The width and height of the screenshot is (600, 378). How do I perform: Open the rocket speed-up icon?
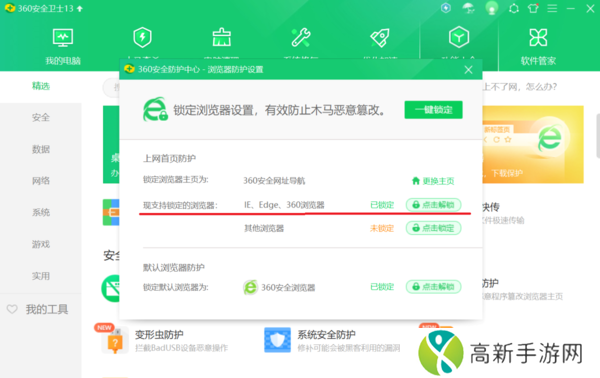pyautogui.click(x=380, y=37)
